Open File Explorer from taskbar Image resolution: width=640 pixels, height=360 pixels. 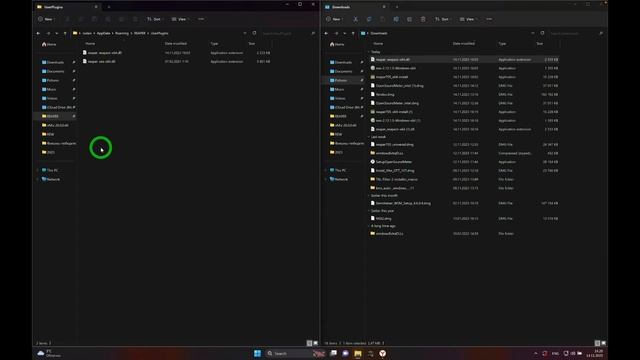358,353
